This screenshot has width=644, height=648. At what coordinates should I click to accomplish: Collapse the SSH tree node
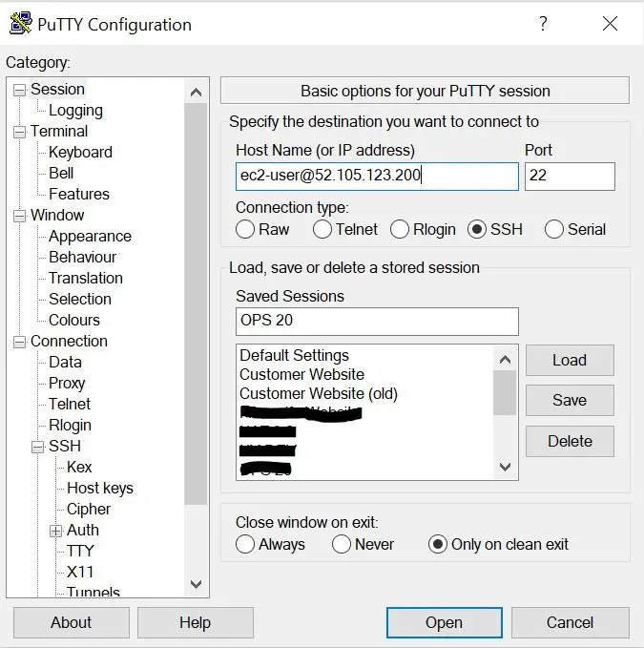tap(37, 447)
